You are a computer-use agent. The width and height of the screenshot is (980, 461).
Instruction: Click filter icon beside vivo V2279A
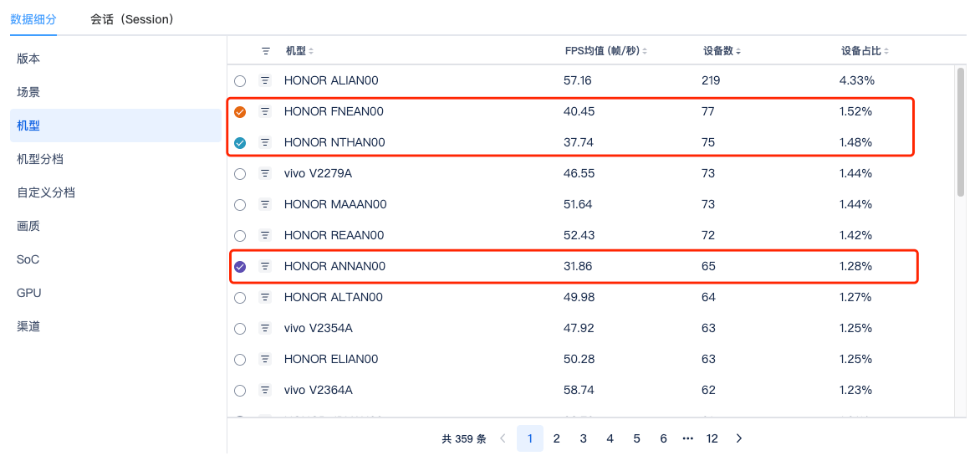click(265, 174)
